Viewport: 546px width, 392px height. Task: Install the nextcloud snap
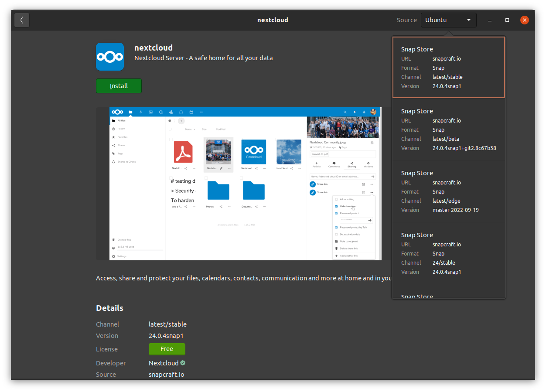(119, 86)
